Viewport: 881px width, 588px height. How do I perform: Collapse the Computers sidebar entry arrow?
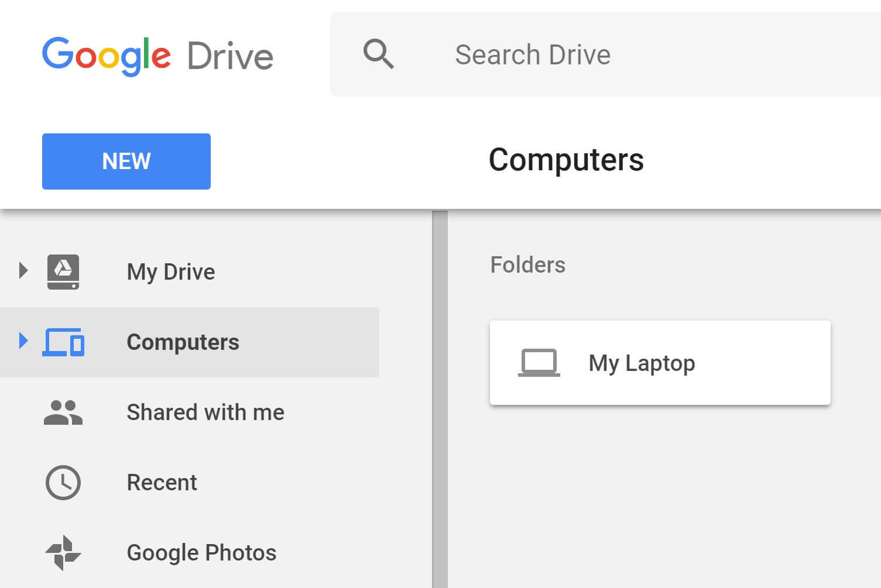coord(23,341)
